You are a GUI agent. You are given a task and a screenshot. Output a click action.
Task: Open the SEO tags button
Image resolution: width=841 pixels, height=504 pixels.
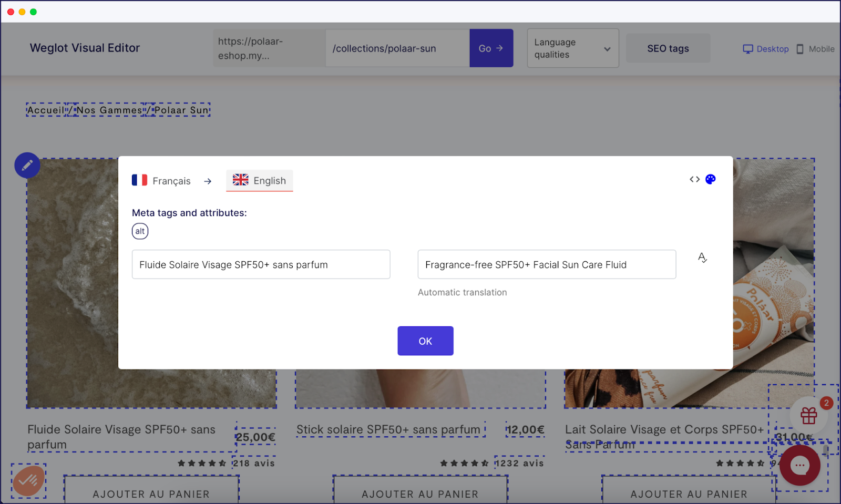[x=668, y=48]
